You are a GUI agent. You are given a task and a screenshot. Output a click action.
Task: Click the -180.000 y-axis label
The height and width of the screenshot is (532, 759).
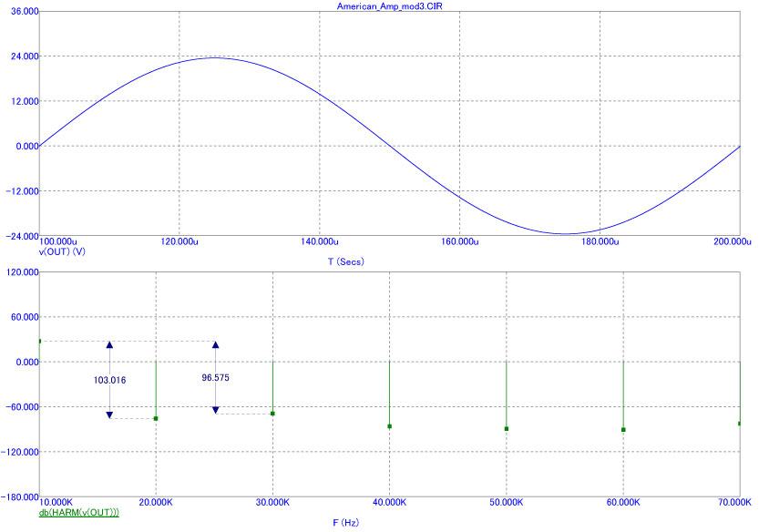20,497
